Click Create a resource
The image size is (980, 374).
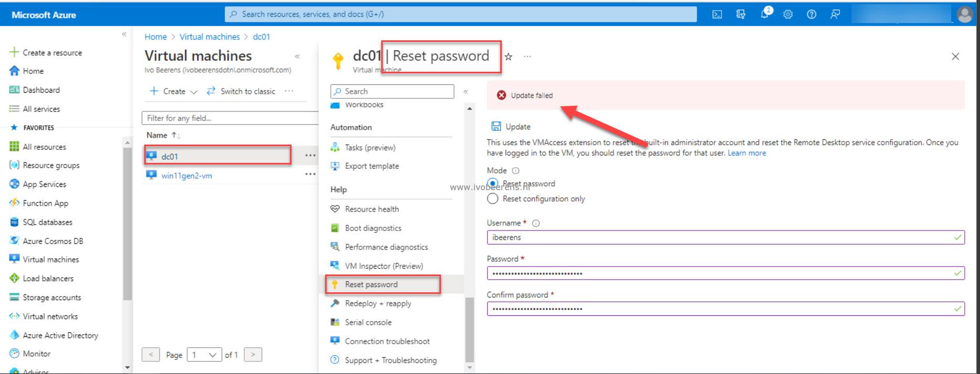pos(46,52)
